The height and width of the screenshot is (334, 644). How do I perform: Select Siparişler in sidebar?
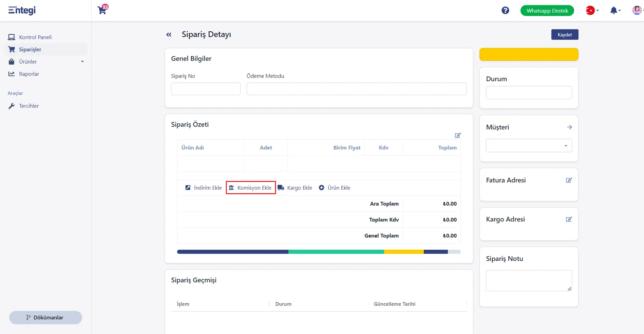[30, 49]
